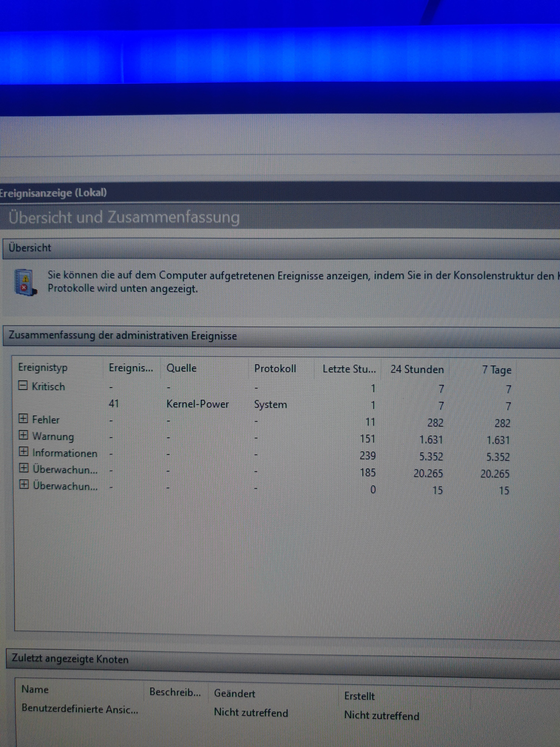
Task: Click the 24 Stunden column header
Action: click(x=417, y=369)
